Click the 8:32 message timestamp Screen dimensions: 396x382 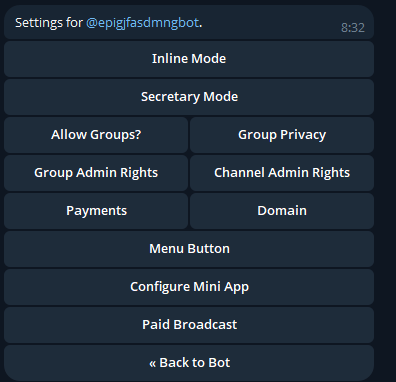(x=353, y=28)
